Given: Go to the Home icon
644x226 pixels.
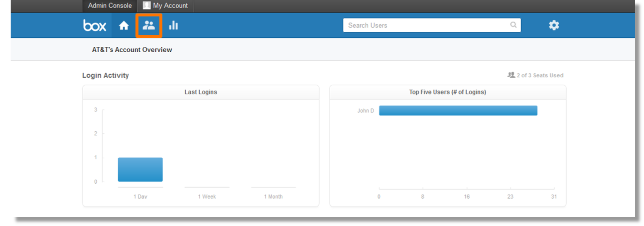Looking at the screenshot, I should (x=124, y=25).
